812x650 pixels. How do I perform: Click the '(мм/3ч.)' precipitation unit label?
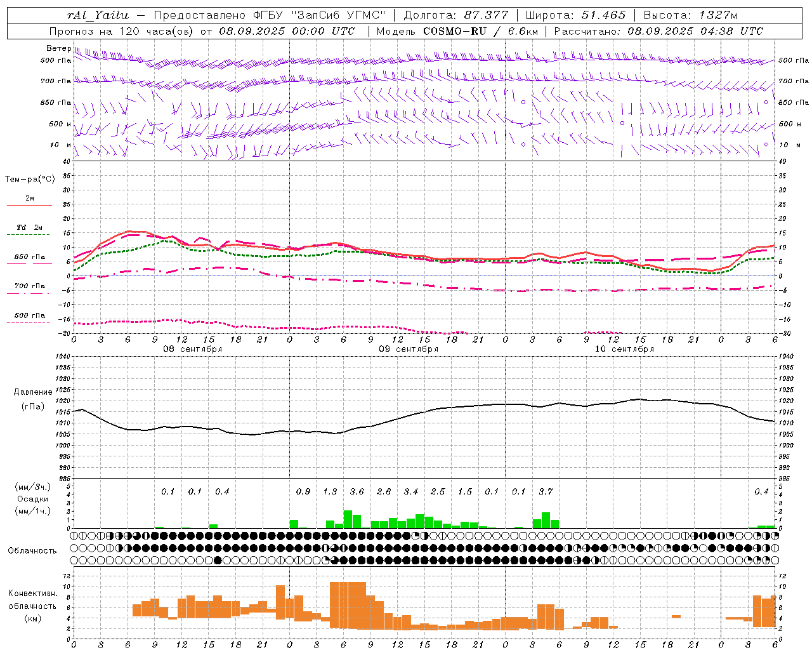point(32,487)
